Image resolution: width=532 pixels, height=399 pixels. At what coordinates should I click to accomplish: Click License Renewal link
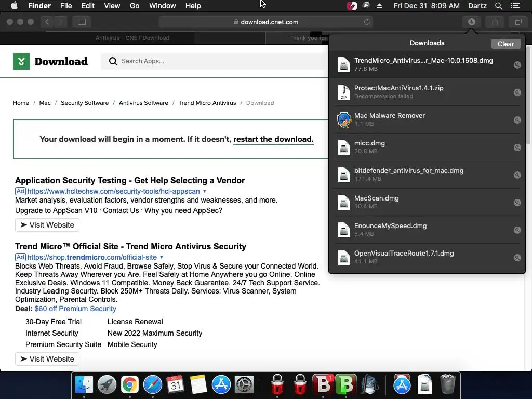click(135, 322)
